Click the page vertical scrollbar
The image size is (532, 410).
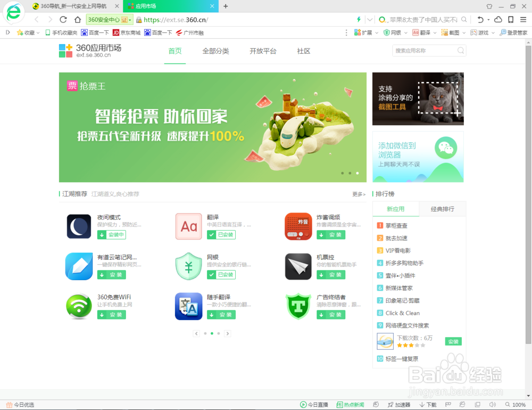(x=528, y=194)
